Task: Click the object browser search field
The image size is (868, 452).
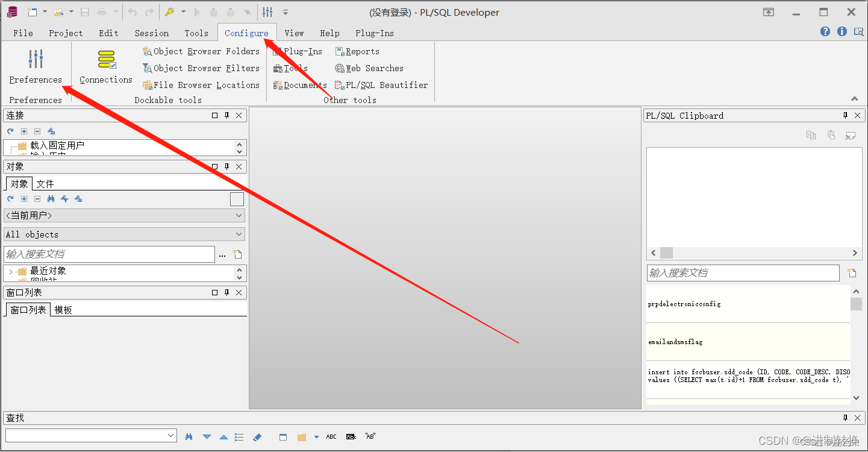Action: 109,254
